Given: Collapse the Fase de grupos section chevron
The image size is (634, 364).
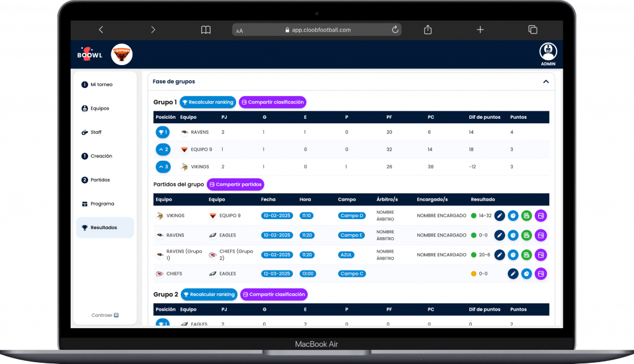Looking at the screenshot, I should pyautogui.click(x=546, y=82).
